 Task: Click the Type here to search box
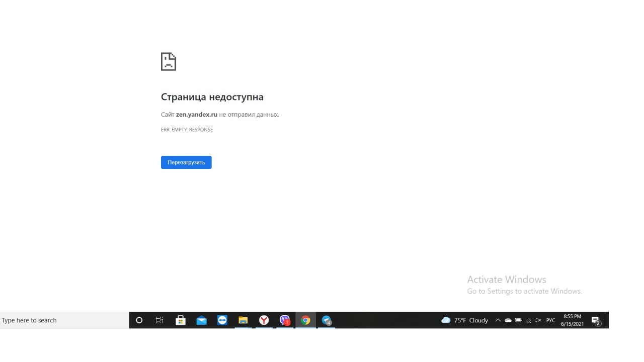click(64, 320)
